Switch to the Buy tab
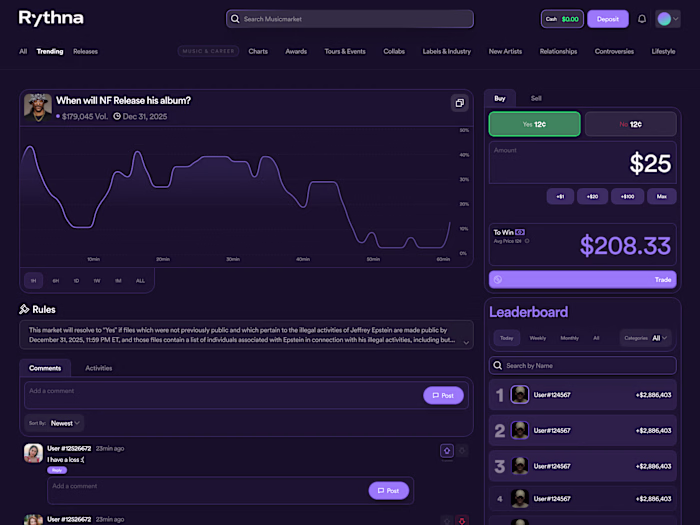 pyautogui.click(x=500, y=98)
